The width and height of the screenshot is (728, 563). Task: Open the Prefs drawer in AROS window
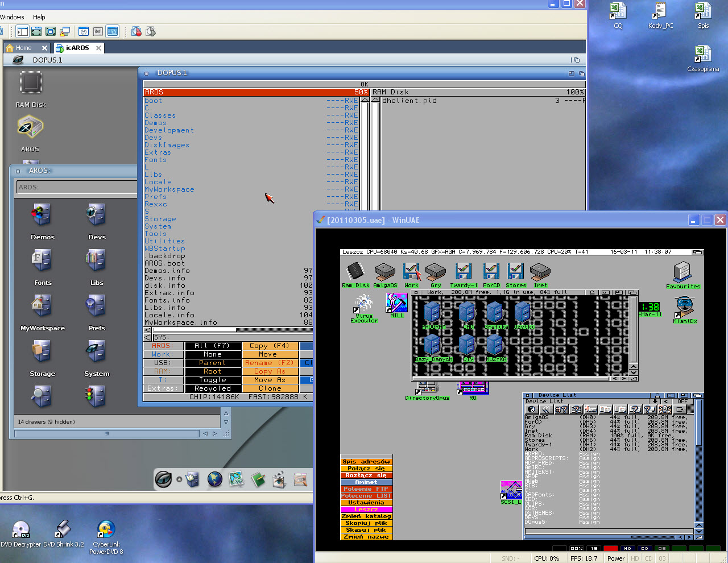(x=97, y=312)
